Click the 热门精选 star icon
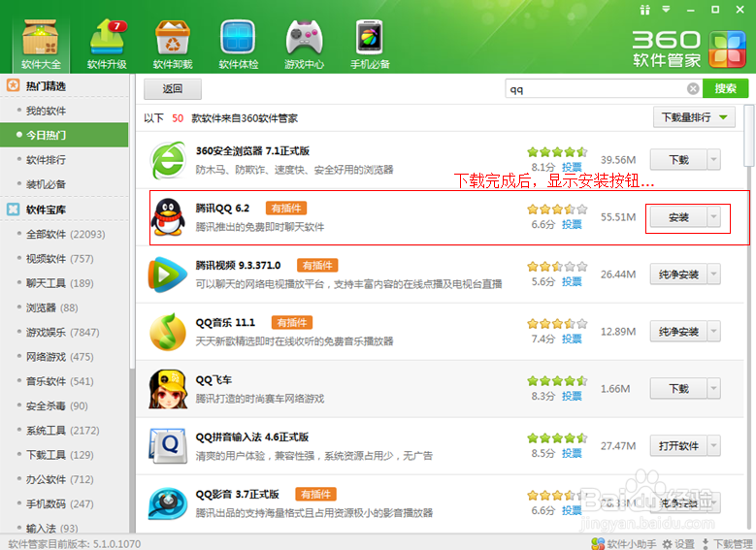The width and height of the screenshot is (756, 550). [13, 85]
